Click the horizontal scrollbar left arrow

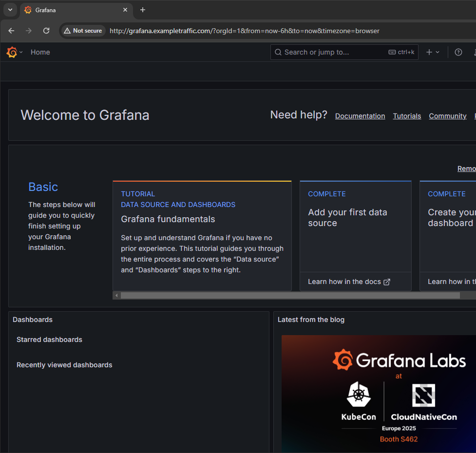tap(116, 295)
